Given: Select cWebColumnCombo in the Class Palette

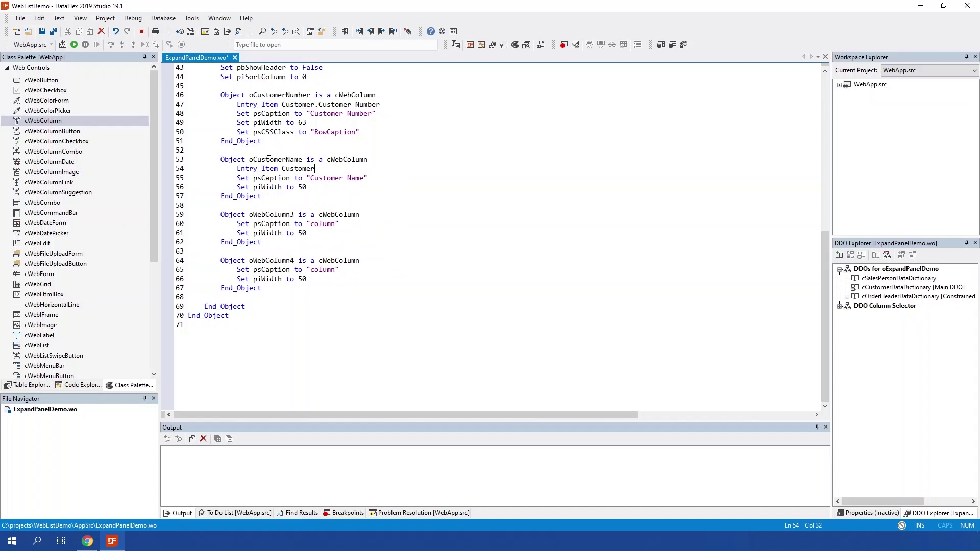Looking at the screenshot, I should (x=53, y=152).
